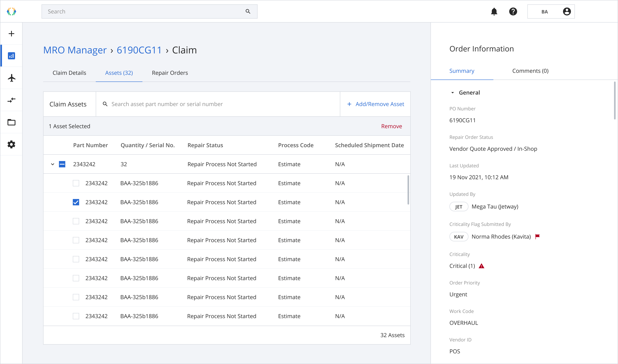Open the folder icon in sidebar

(11, 122)
